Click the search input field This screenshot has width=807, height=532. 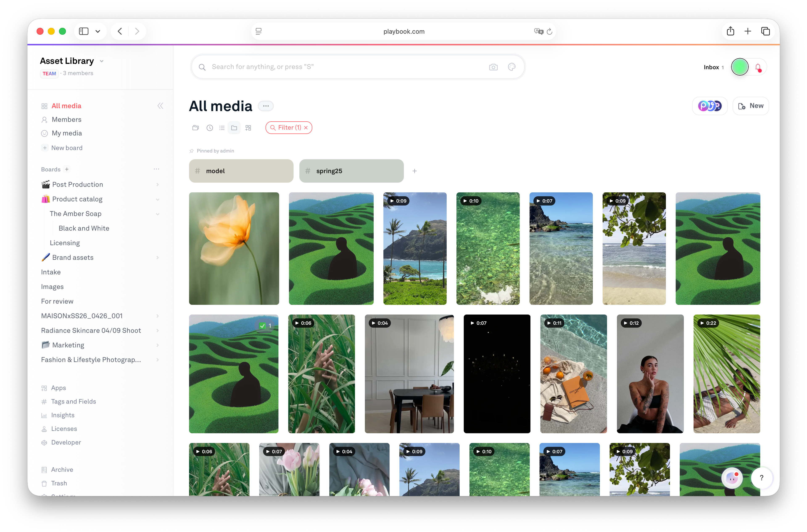point(358,67)
